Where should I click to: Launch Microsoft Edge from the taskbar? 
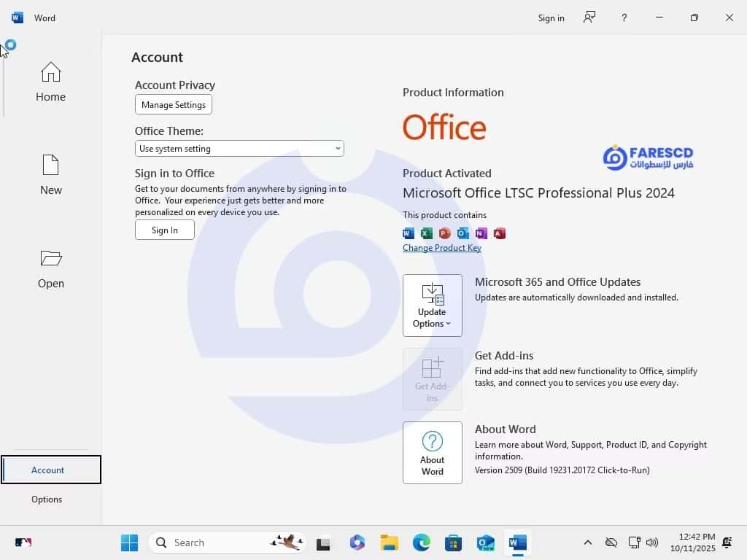422,542
